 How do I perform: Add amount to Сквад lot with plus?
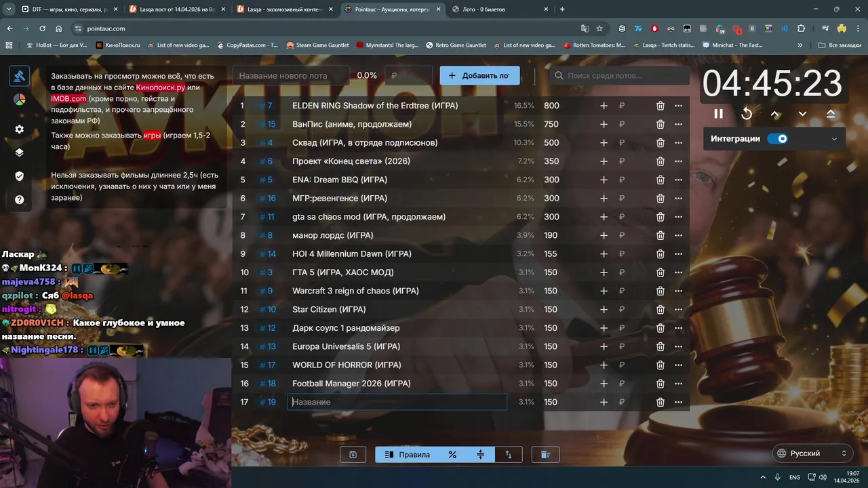(604, 143)
